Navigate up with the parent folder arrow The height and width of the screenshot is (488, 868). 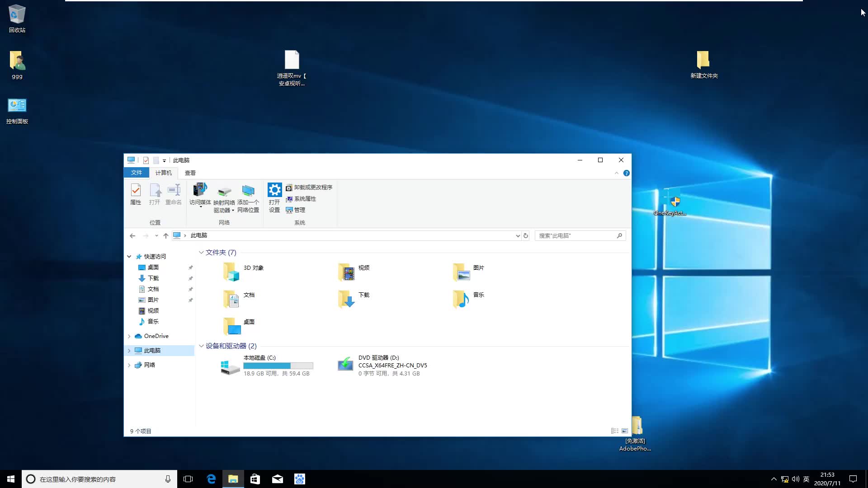[165, 235]
